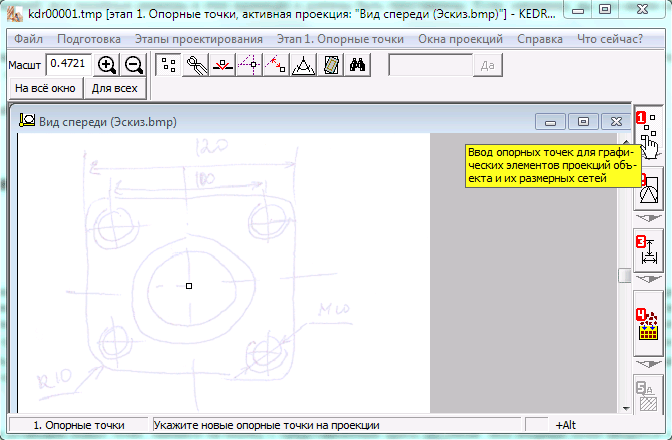
Task: Click the zoom out magnifier icon
Action: (x=133, y=65)
